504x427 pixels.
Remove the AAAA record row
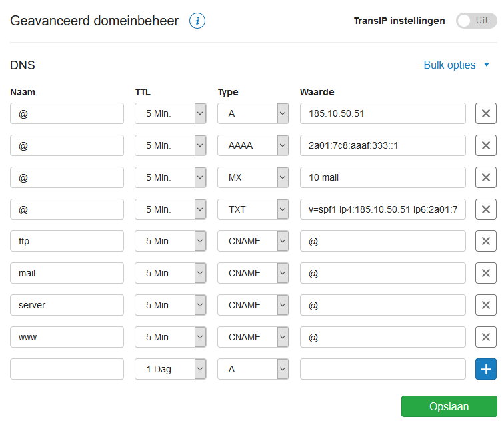click(x=486, y=145)
